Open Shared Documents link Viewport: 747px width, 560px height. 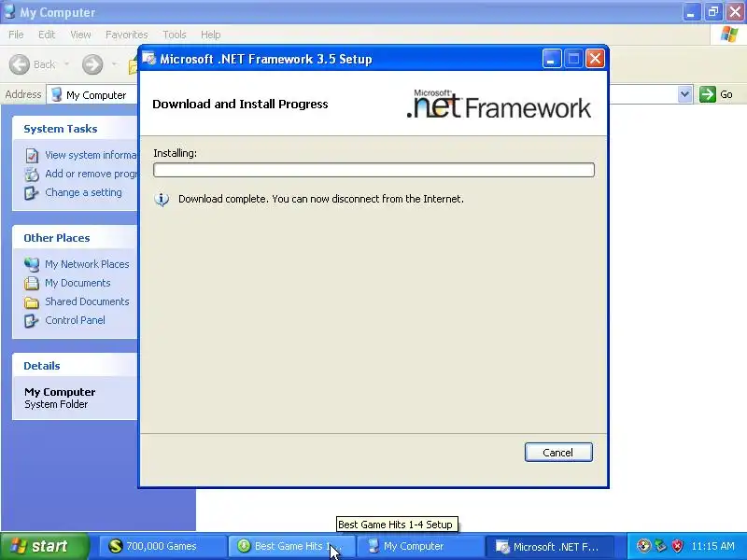(x=87, y=301)
